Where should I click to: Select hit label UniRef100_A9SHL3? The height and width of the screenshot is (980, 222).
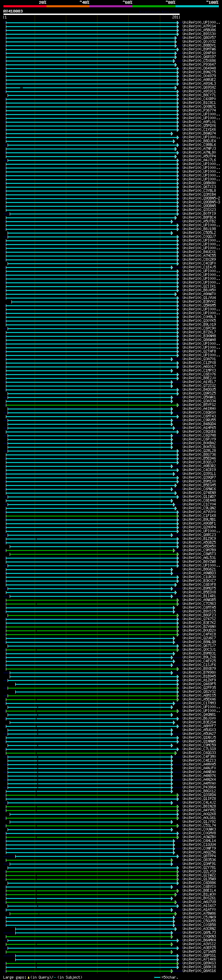[x=199, y=83]
